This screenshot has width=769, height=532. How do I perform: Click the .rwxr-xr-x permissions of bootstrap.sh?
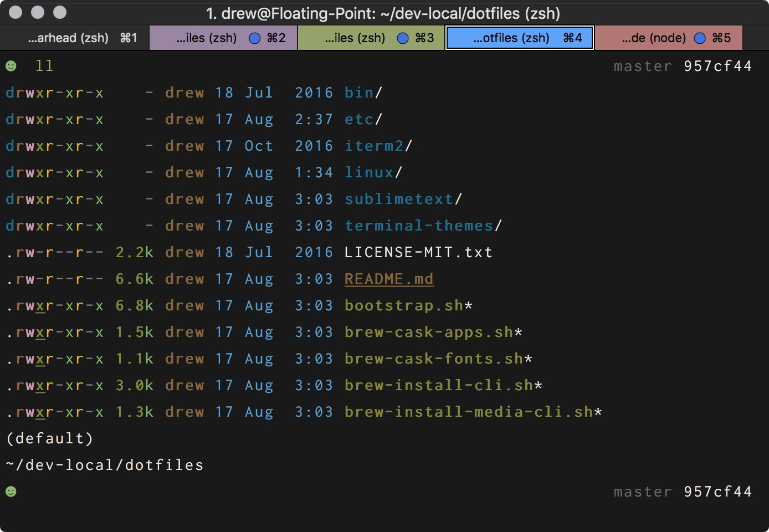(x=54, y=305)
